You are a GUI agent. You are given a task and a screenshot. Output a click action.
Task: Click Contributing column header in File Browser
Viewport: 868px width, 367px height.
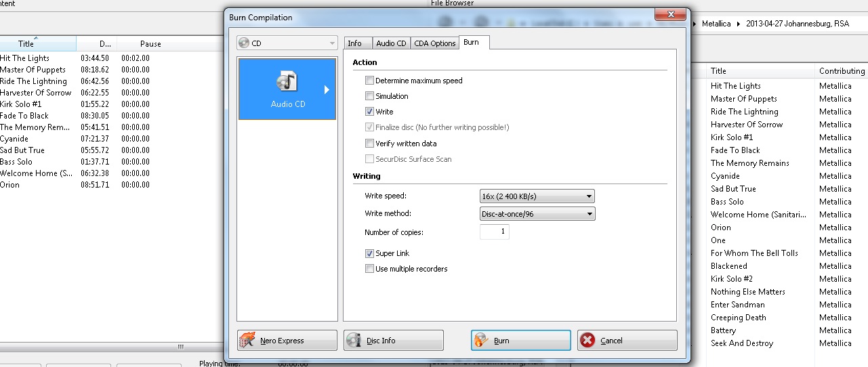[x=841, y=70]
